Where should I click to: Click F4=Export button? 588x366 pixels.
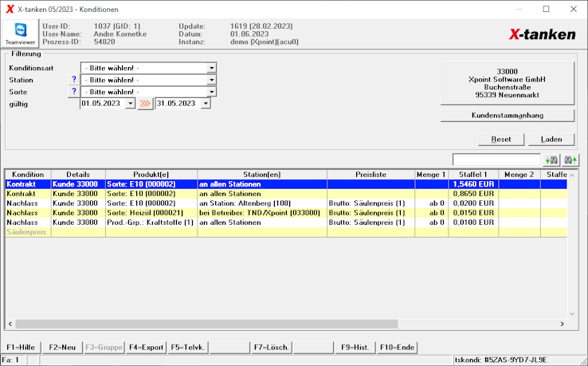click(147, 348)
